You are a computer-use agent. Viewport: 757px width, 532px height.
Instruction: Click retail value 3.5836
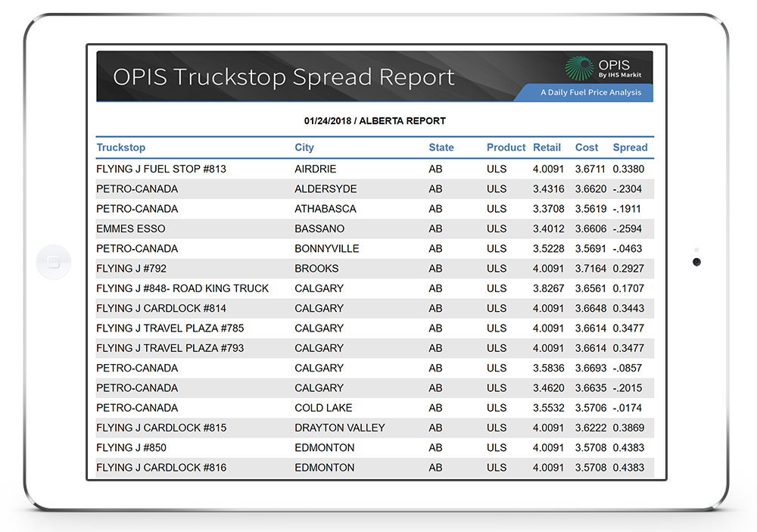548,368
